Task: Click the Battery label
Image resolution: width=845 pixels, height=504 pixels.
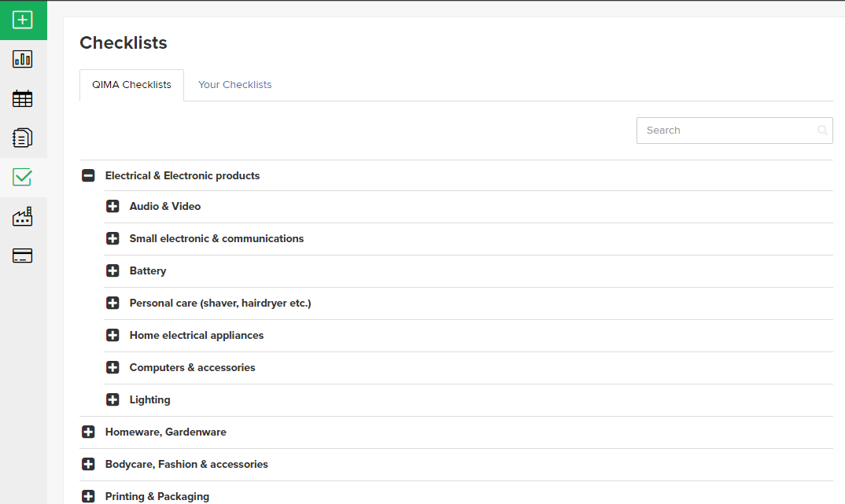Action: click(148, 270)
